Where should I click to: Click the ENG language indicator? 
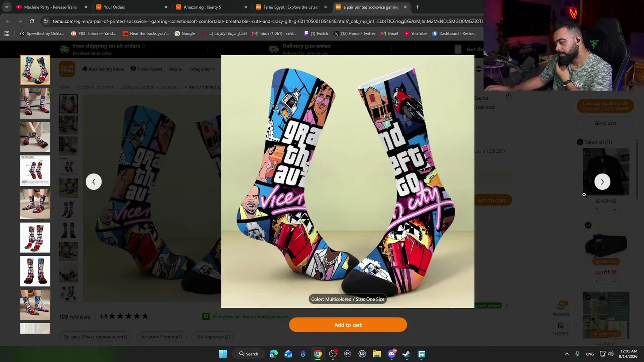tap(590, 354)
